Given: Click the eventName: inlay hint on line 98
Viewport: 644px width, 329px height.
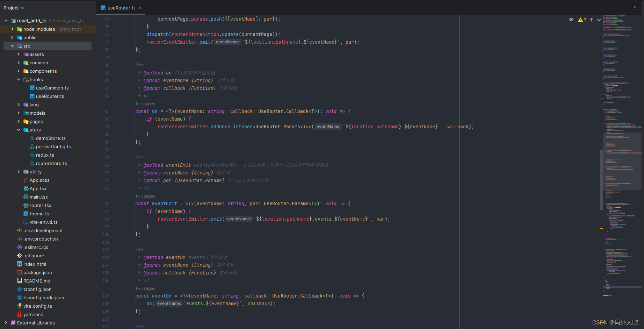Looking at the screenshot, I should coord(239,219).
